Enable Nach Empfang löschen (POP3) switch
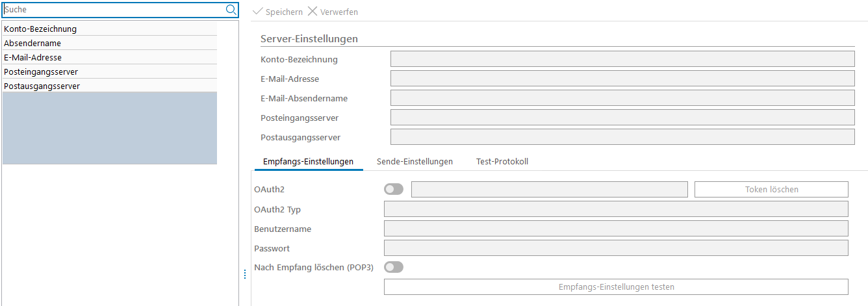 point(394,267)
